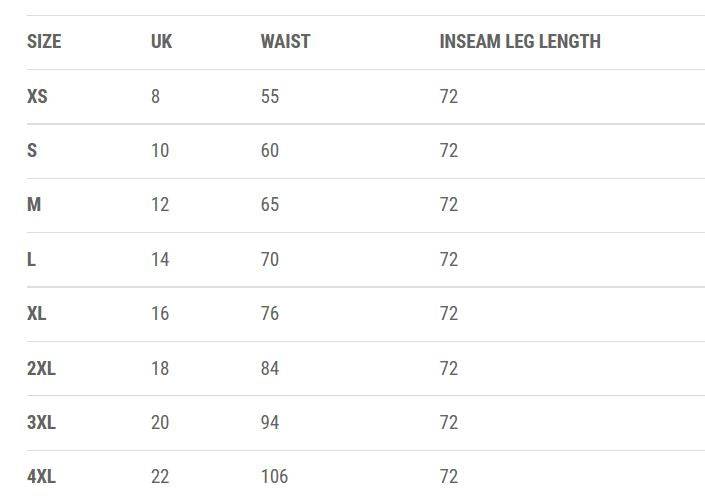Viewport: 705px width, 503px height.
Task: Click the INSEAM LEG LENGTH column header
Action: 519,42
